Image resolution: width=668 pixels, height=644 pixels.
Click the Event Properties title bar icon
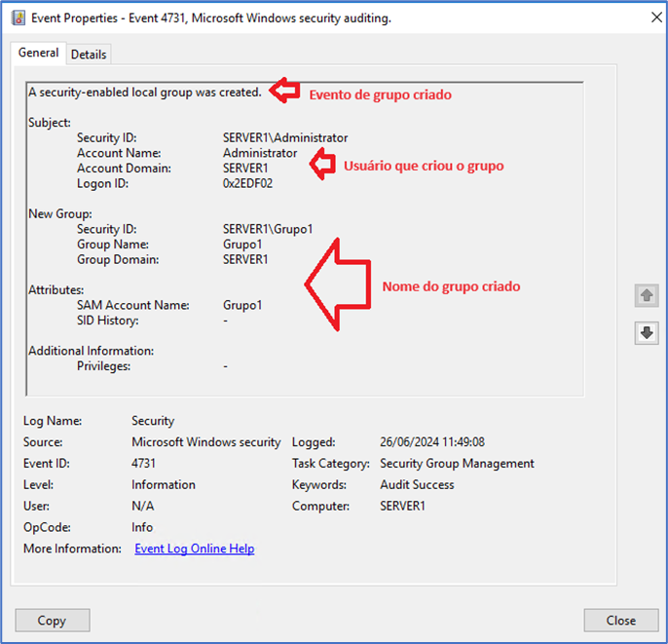[x=18, y=19]
